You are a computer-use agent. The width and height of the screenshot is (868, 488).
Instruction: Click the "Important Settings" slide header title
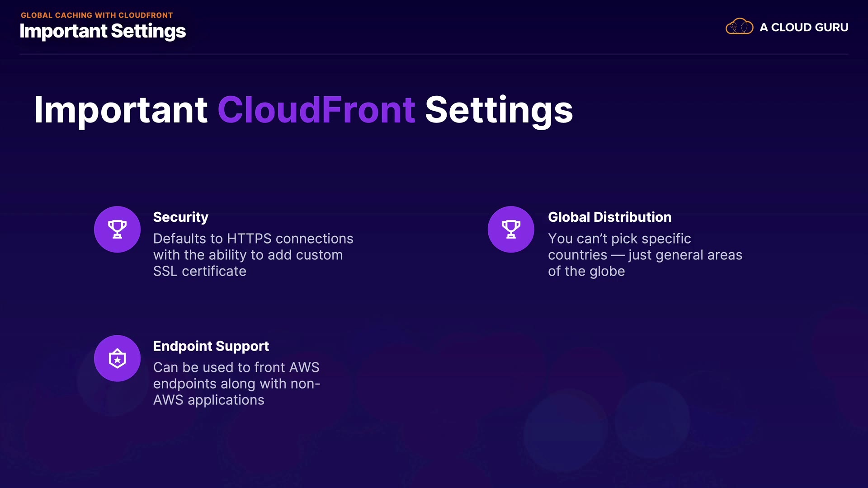pos(103,31)
